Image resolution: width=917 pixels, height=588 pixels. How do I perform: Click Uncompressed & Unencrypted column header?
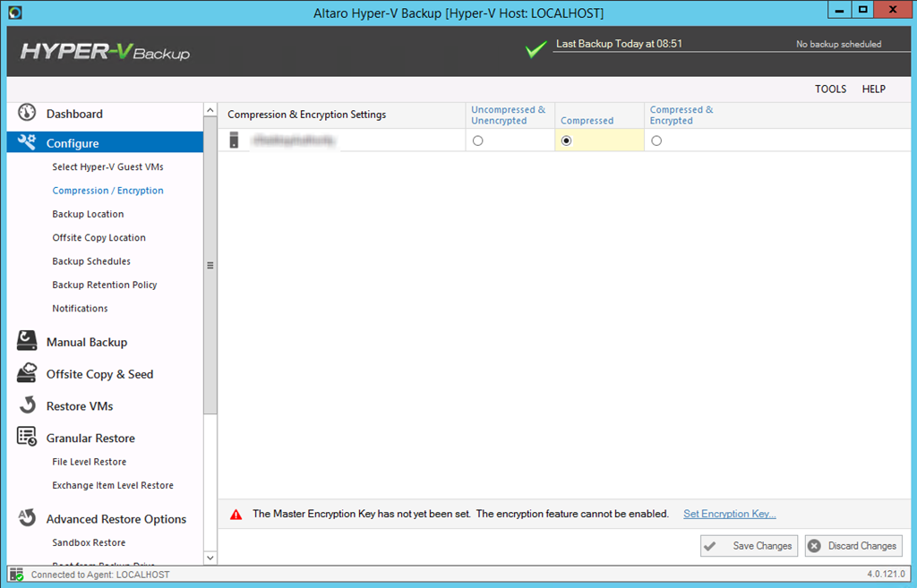(509, 115)
